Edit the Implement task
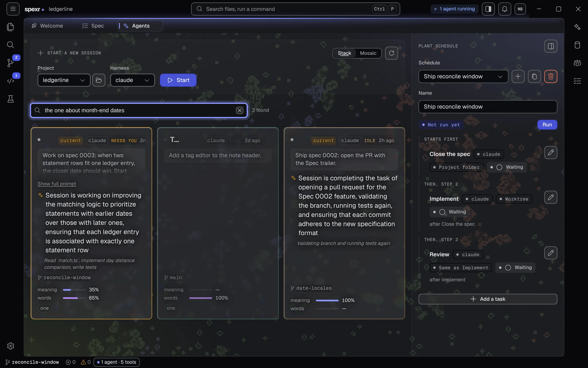 551,197
